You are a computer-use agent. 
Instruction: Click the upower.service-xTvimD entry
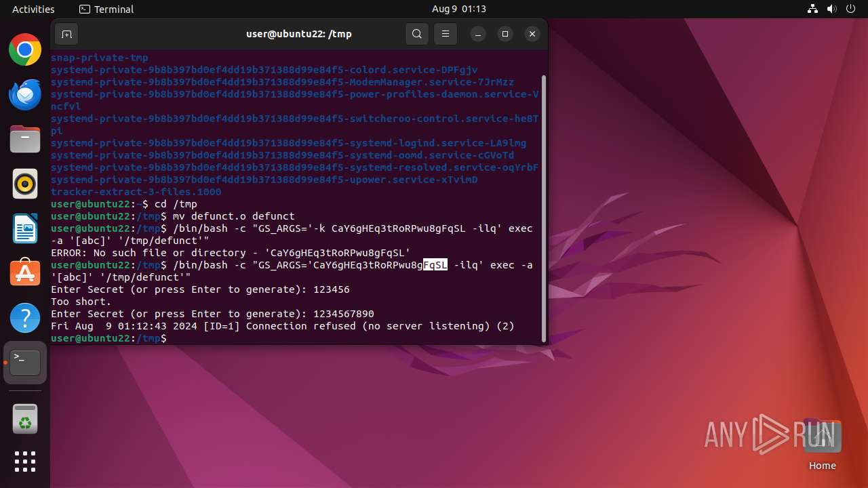[264, 180]
